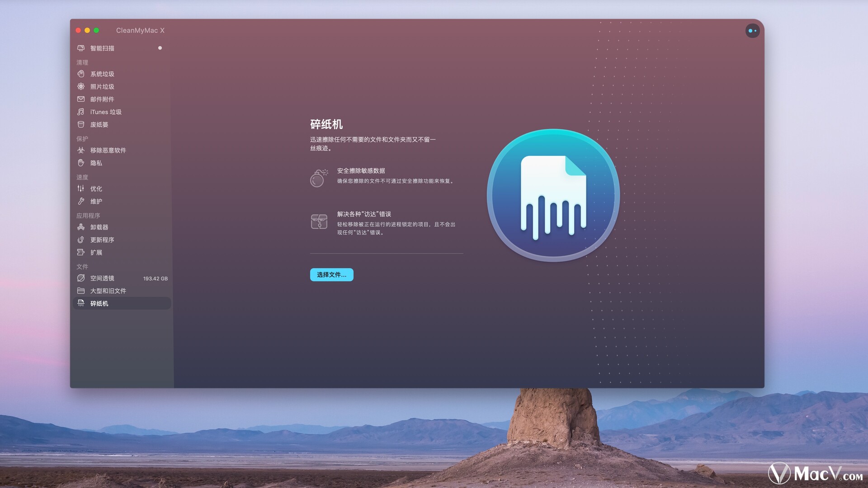Viewport: 868px width, 488px height.
Task: Close the CleanMyMac X window
Action: pyautogui.click(x=78, y=30)
